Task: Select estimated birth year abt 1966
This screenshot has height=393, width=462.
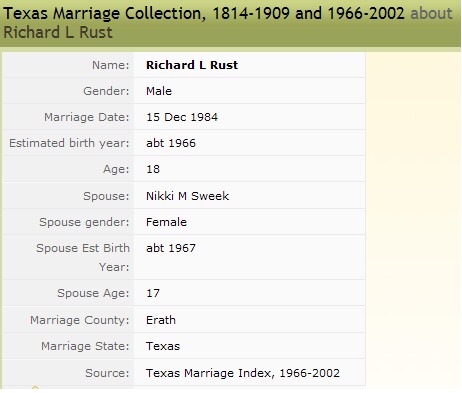Action: pos(171,143)
